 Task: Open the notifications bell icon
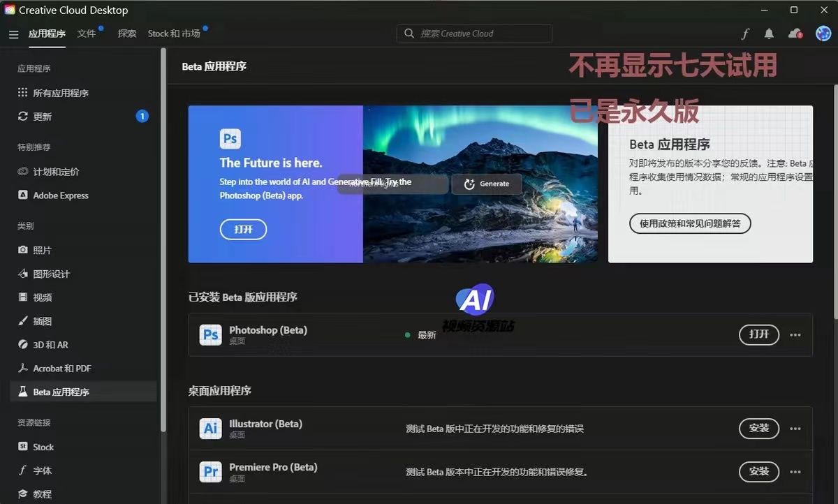point(769,34)
